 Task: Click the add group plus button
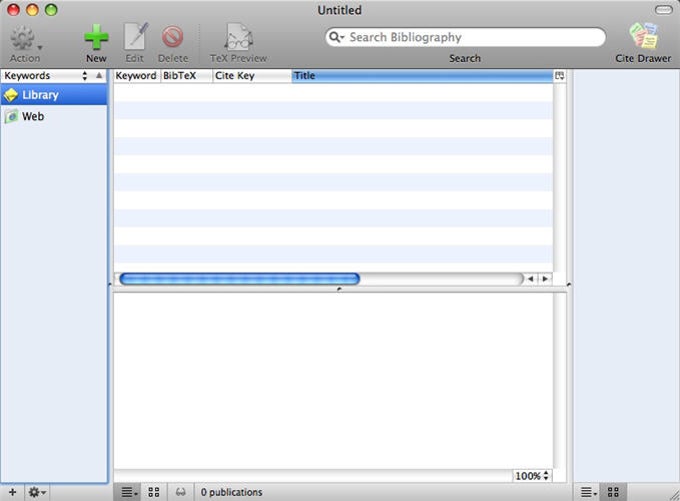pyautogui.click(x=12, y=492)
